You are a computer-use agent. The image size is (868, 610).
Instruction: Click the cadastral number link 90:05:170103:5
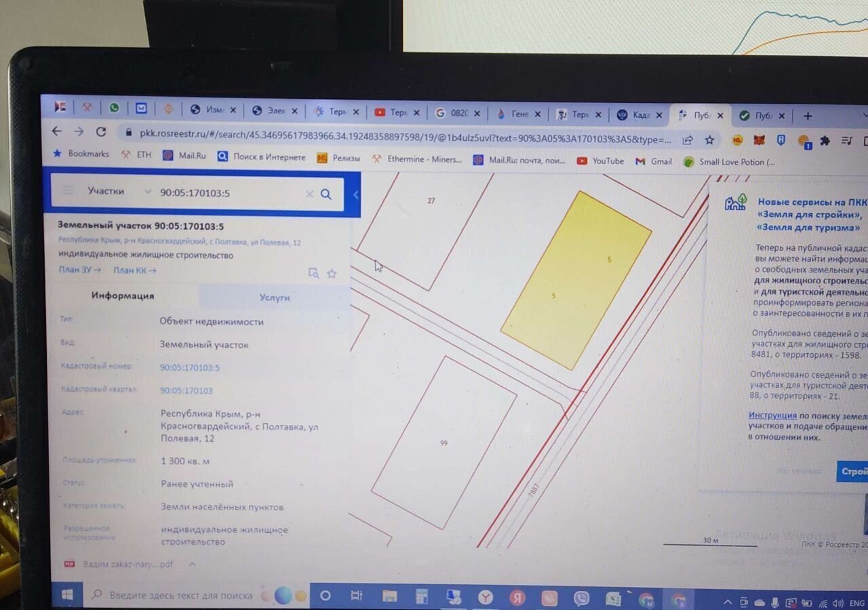click(190, 367)
